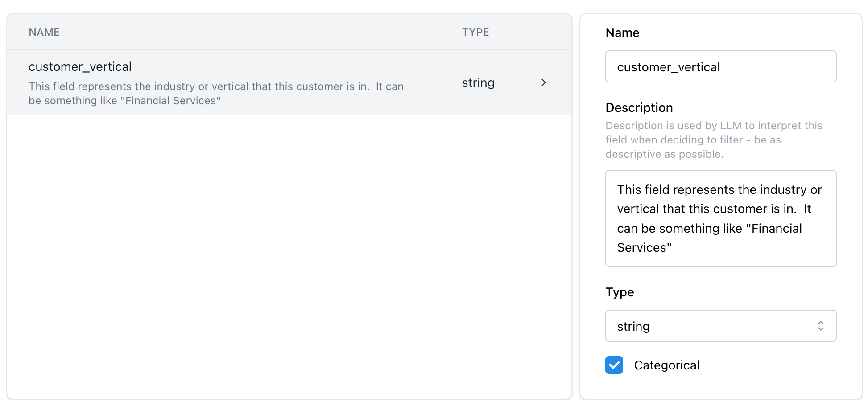Collapse the customer_vertical field details
Viewport: 868px width, 410px height.
pyautogui.click(x=543, y=82)
